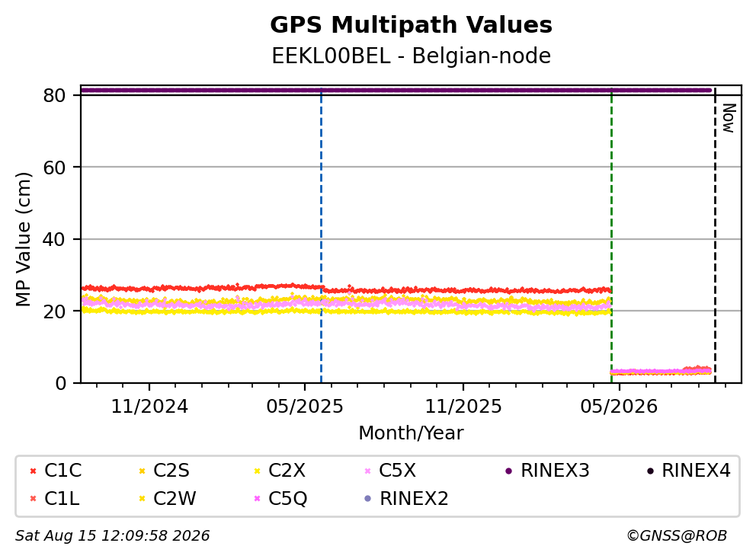This screenshot has width=756, height=559.
Task: Click the 11/2024 axis tick label
Action: 149,407
